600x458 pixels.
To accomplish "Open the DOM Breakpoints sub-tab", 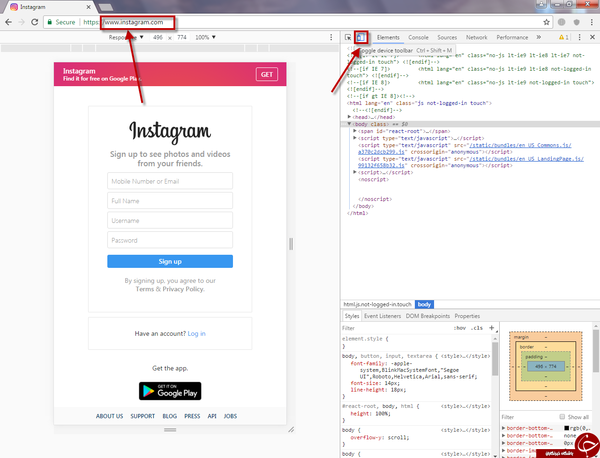I will point(428,316).
